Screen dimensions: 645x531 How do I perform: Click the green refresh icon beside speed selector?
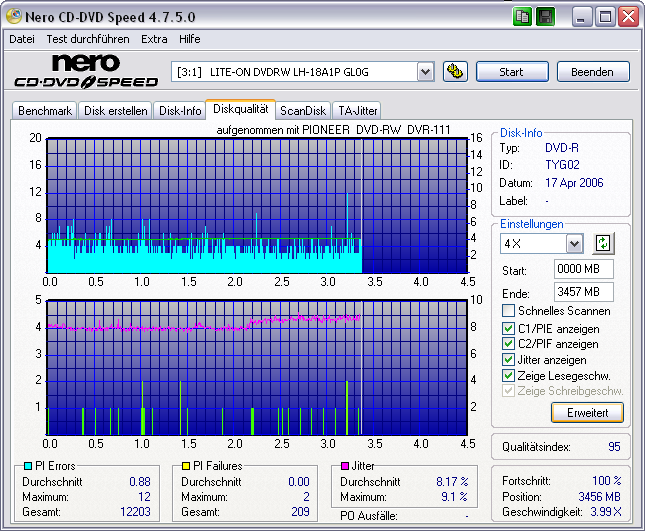pyautogui.click(x=602, y=243)
